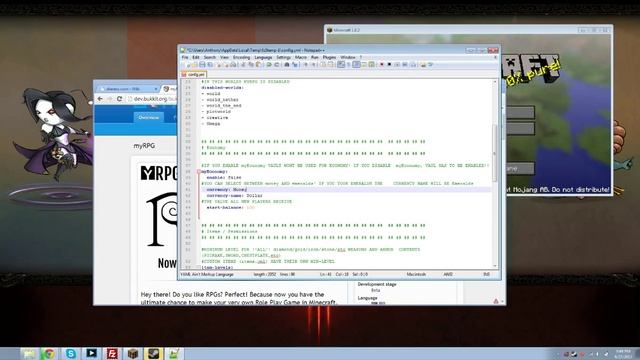Open the Language menu in Notepad++
The height and width of the screenshot is (360, 640).
263,58
